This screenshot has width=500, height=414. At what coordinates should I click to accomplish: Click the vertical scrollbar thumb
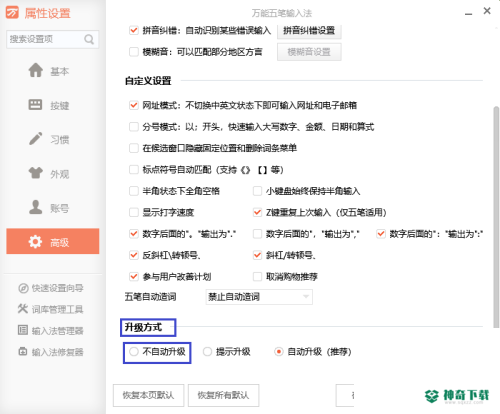pyautogui.click(x=496, y=217)
